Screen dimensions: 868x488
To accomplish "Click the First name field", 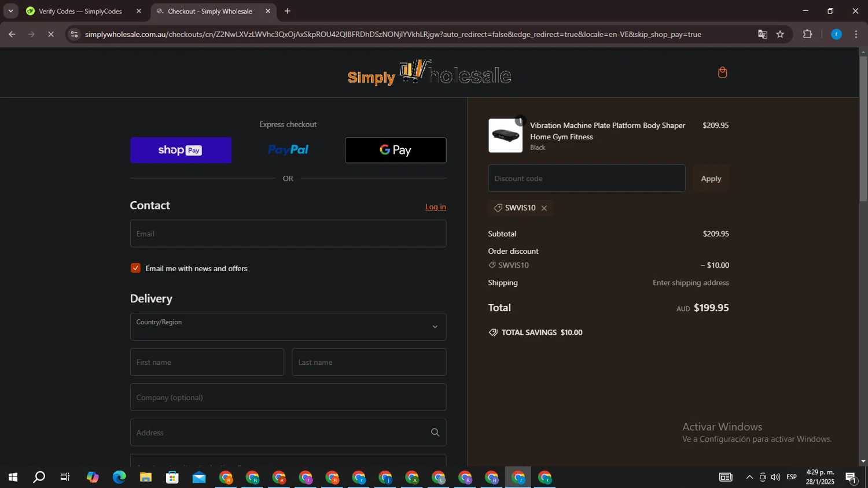I will click(x=207, y=362).
